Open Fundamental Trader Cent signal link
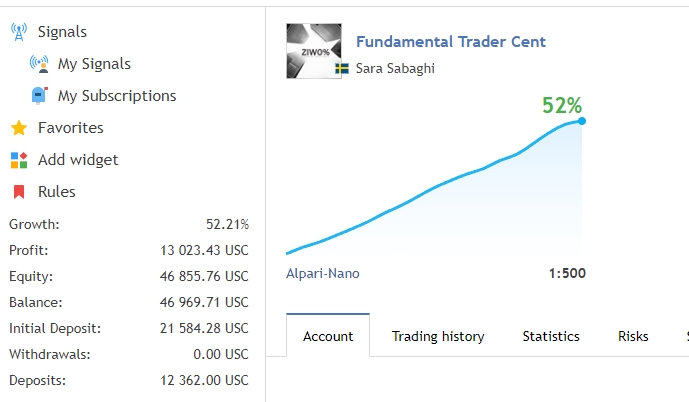 pos(451,42)
